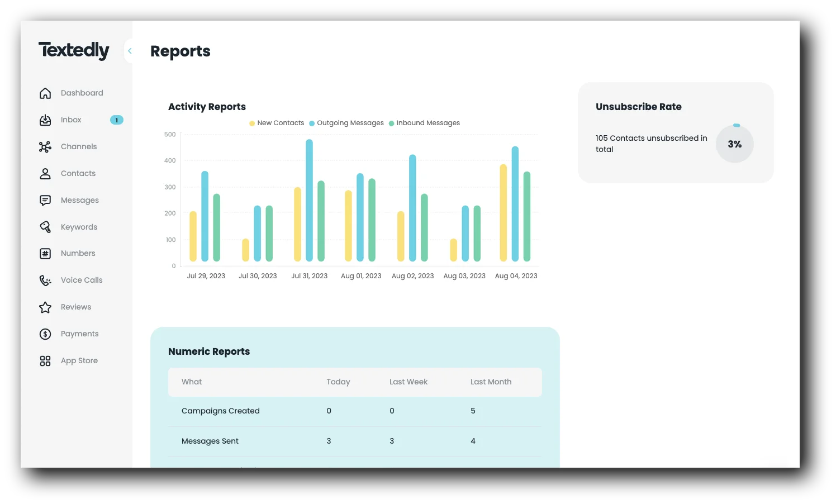
Task: Click the Channels network icon
Action: pyautogui.click(x=45, y=147)
